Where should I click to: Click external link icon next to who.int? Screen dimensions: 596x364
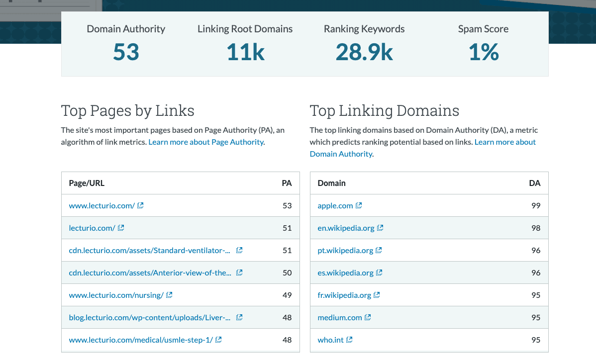tap(349, 340)
